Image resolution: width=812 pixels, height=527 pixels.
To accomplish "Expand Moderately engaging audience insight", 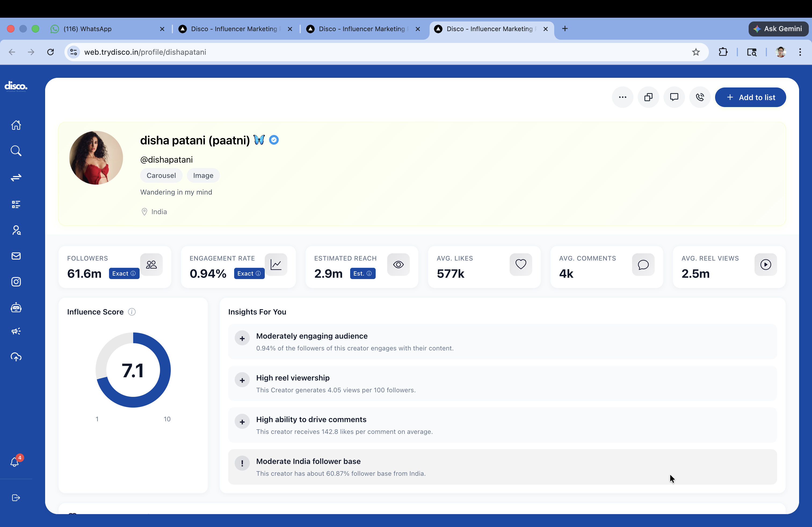I will point(242,338).
